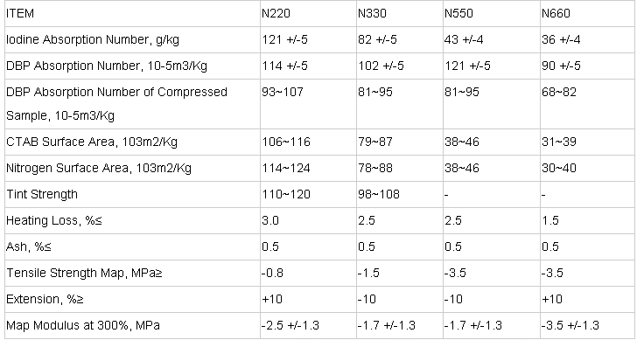This screenshot has height=340, width=644.
Task: Click the Iodine Absorption Number row label
Action: click(x=93, y=40)
